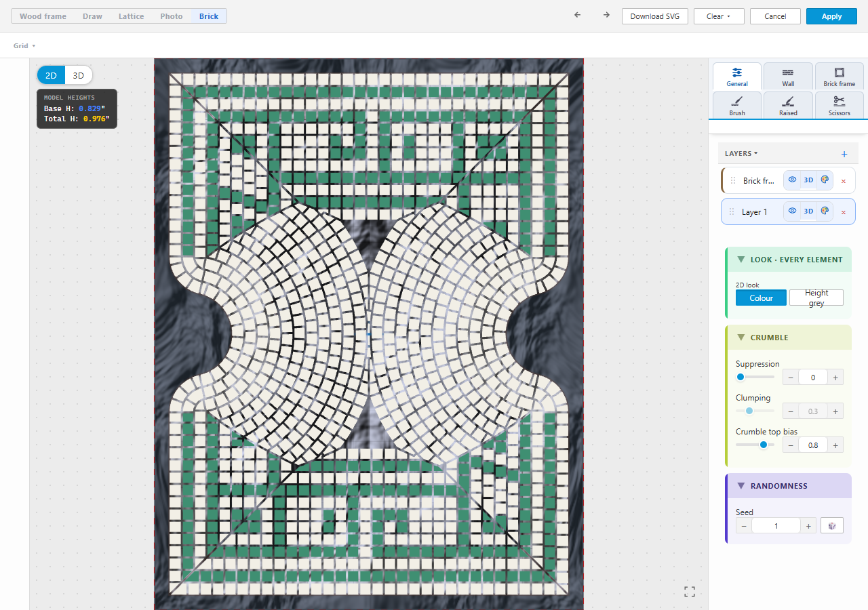
Task: Open the Grid dropdown
Action: 24,45
